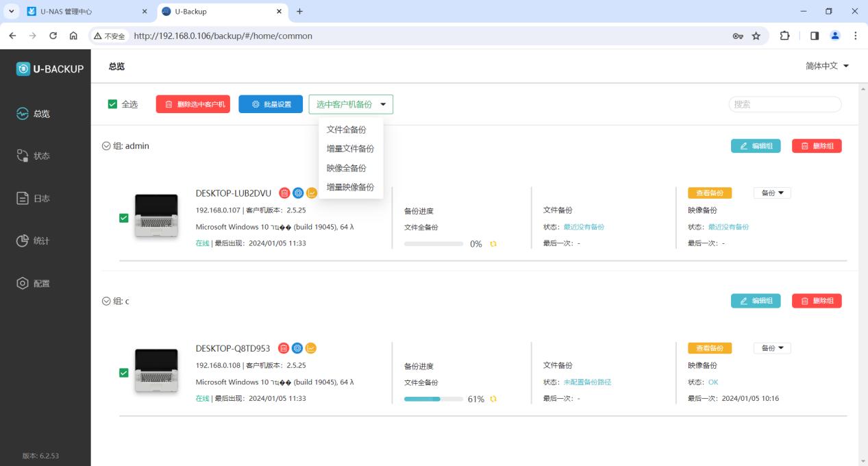The height and width of the screenshot is (466, 868).
Task: Click red delete icon for DESKTOP-LUB2DVU
Action: 285,193
